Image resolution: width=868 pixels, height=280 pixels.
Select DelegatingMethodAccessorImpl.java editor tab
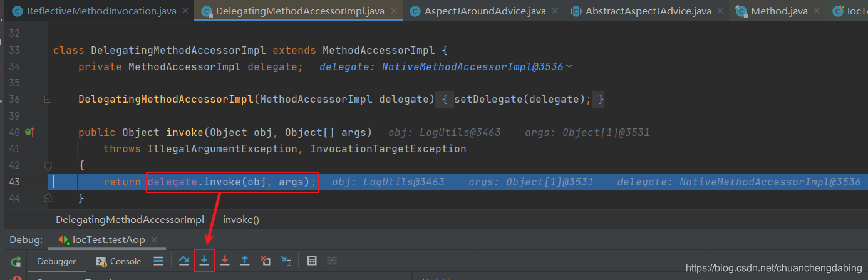[x=299, y=11]
